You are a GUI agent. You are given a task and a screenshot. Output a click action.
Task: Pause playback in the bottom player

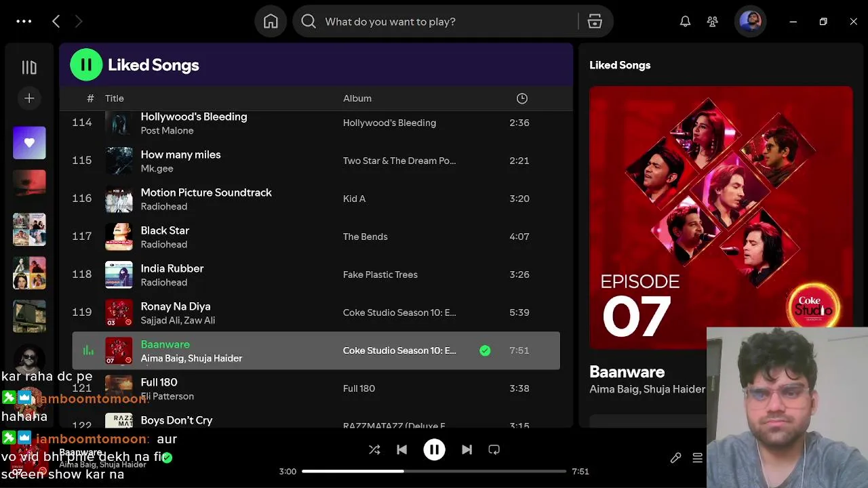[434, 449]
